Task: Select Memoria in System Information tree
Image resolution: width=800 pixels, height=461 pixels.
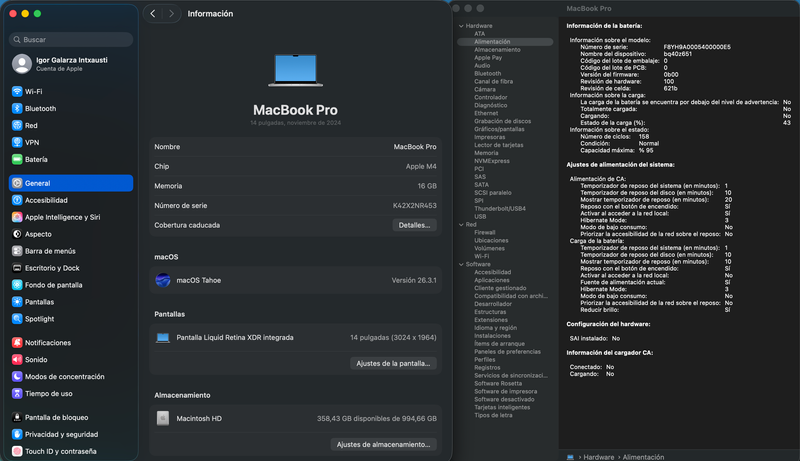Action: (486, 153)
